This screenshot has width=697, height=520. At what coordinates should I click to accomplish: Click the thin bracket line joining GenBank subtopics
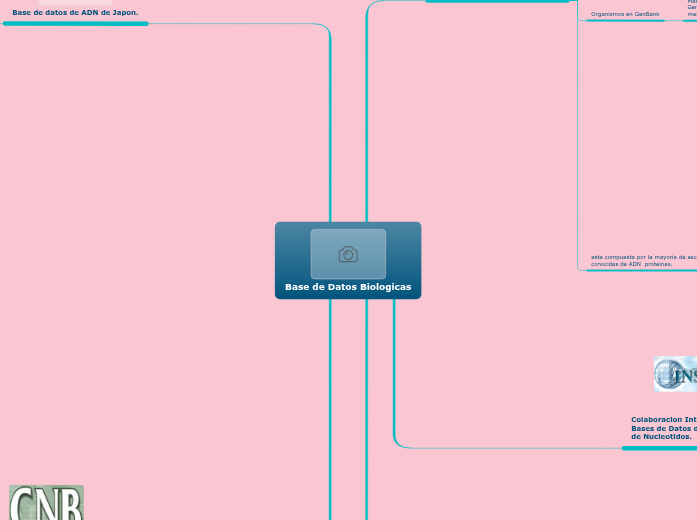pos(578,140)
